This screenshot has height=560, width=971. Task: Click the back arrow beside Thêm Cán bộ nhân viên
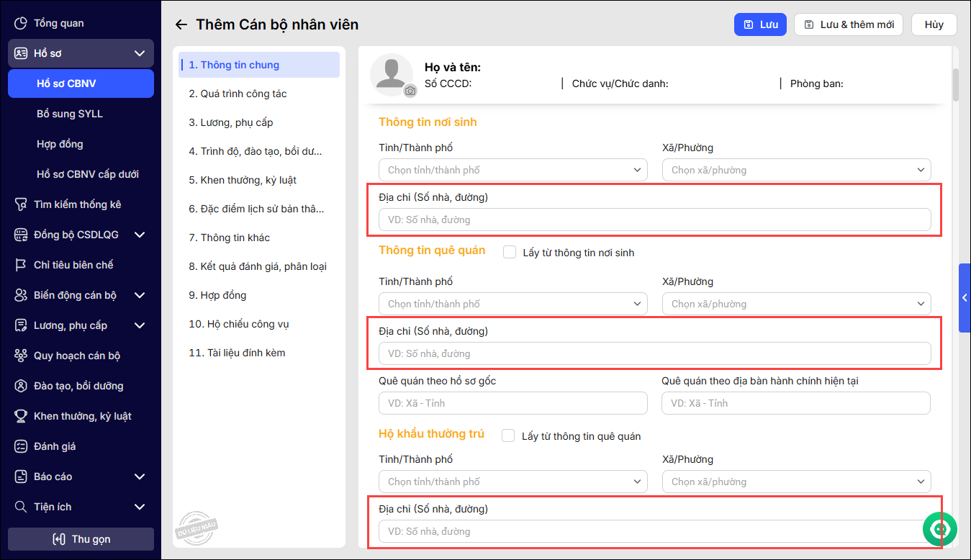tap(181, 24)
